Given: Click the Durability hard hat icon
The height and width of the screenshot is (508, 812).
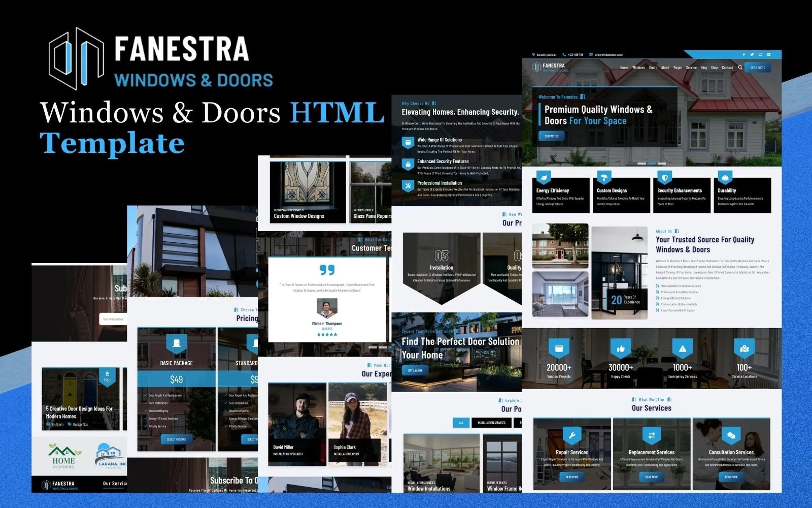Looking at the screenshot, I should tap(725, 178).
